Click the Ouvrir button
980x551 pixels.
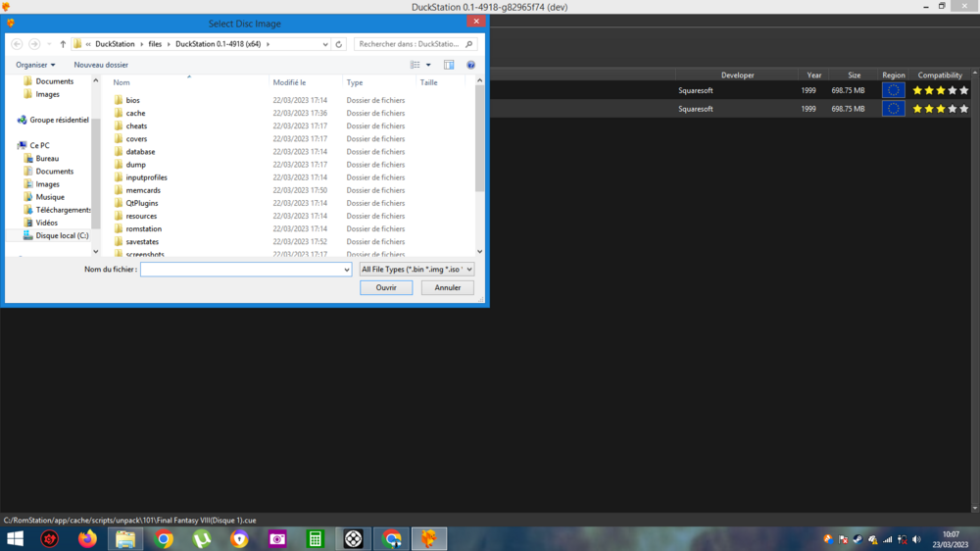pos(386,287)
